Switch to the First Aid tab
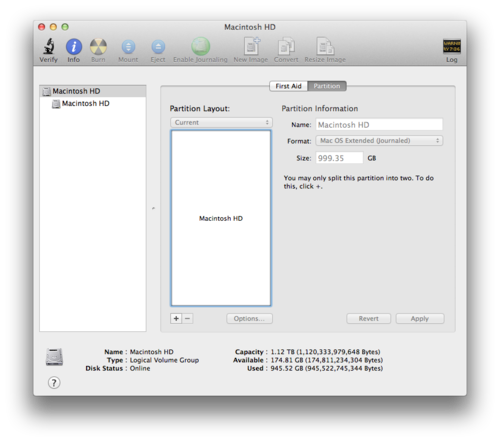This screenshot has height=442, width=500. (x=288, y=86)
